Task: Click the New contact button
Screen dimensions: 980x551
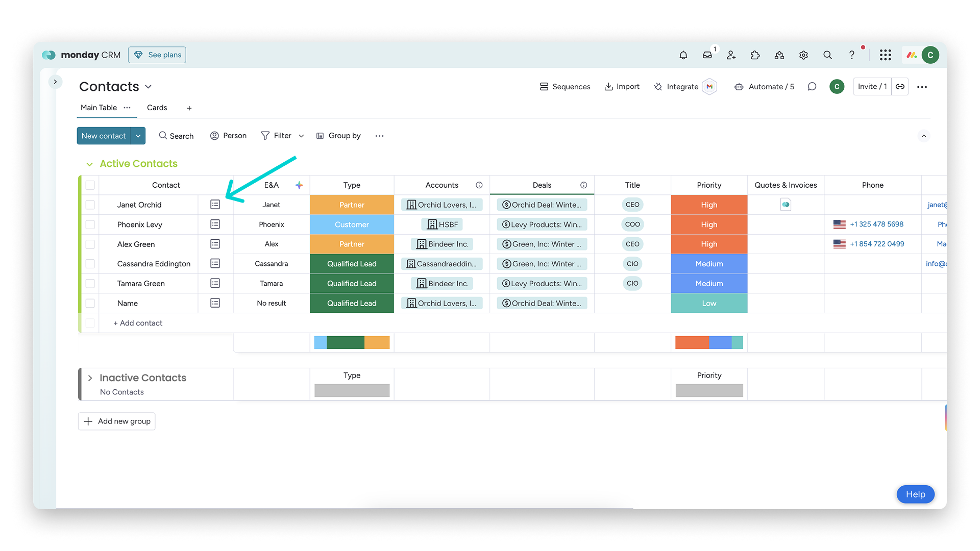Action: coord(104,136)
